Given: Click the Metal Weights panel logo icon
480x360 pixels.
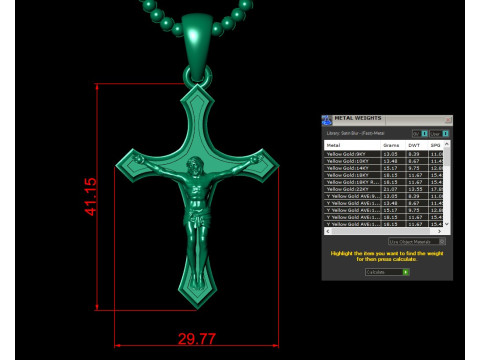Looking at the screenshot, I should (x=327, y=120).
